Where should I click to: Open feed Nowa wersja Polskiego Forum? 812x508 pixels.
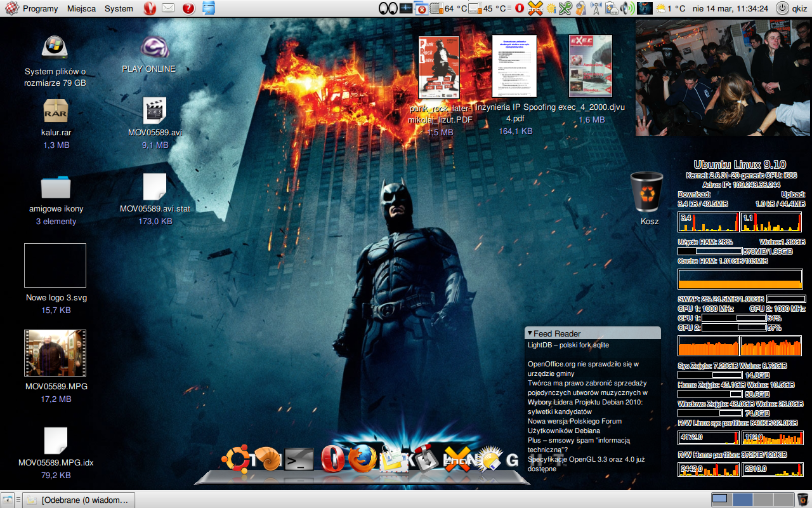575,426
